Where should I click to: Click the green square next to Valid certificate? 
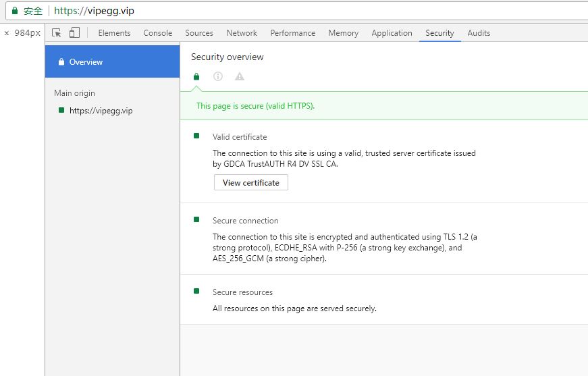point(196,136)
